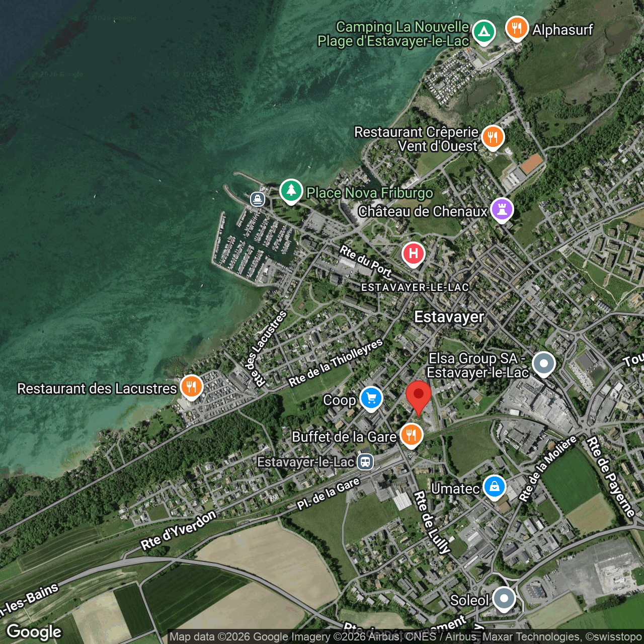Click the Elsa Group SA label text
The image size is (644, 644).
477,365
